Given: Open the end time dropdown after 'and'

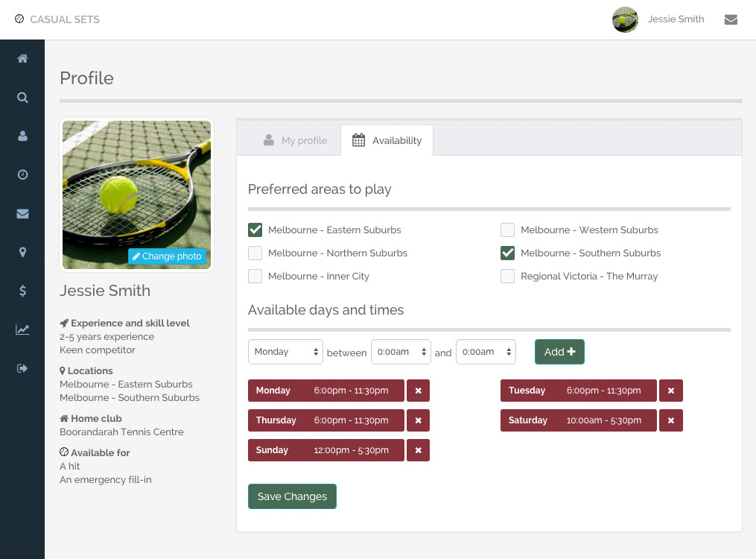Looking at the screenshot, I should (486, 352).
